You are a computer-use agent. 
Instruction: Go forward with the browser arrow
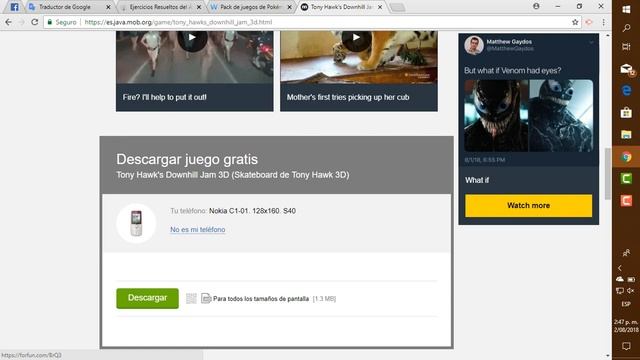21,22
